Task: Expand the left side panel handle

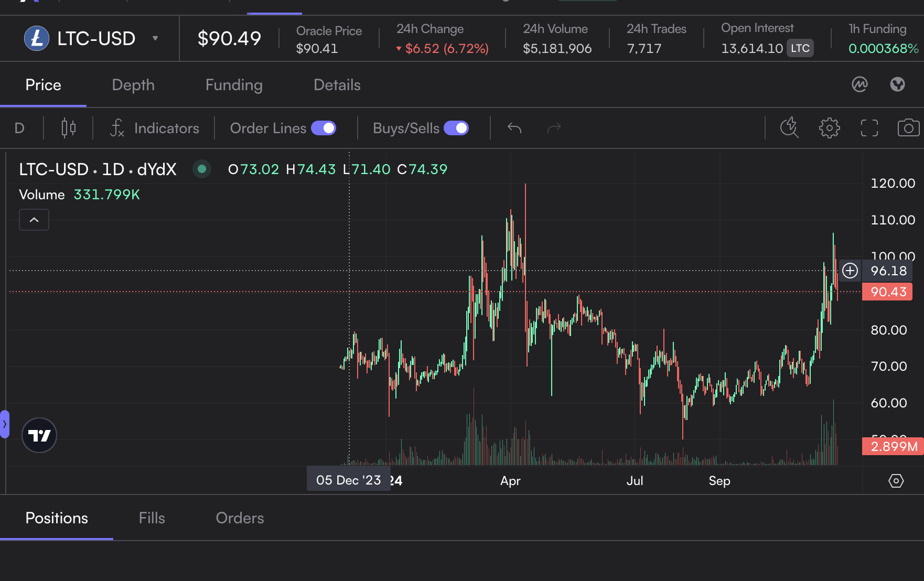Action: [5, 424]
